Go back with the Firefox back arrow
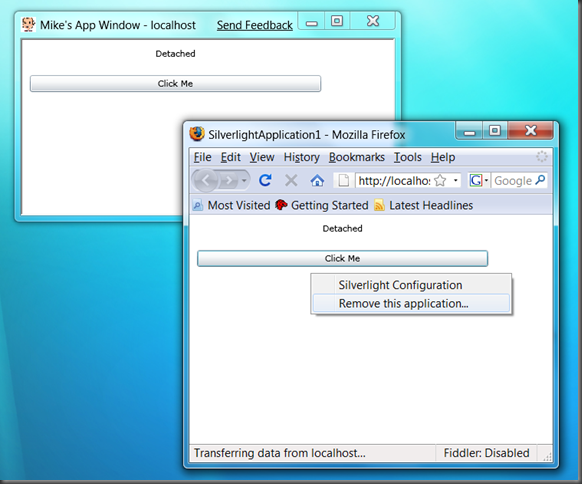Image resolution: width=582 pixels, height=484 pixels. 205,180
